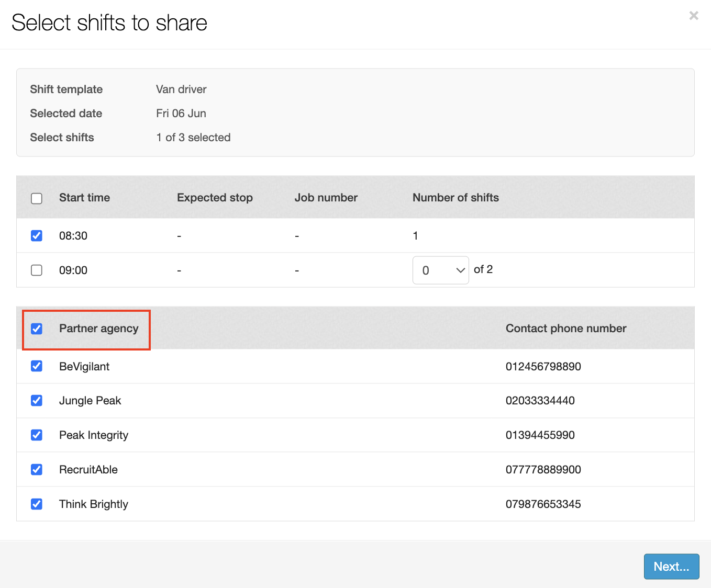Screen dimensions: 711x588
Task: Click RecruitAble's phone number 077778889900
Action: coord(543,470)
